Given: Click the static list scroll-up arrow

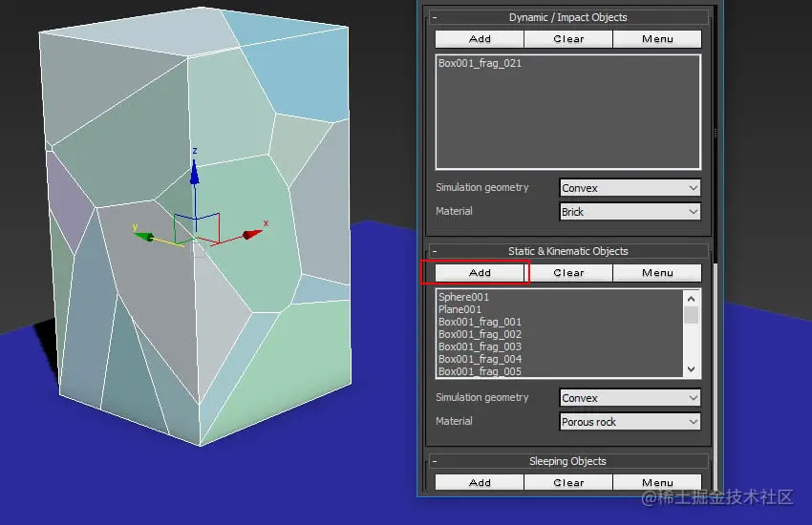Looking at the screenshot, I should coord(692,299).
